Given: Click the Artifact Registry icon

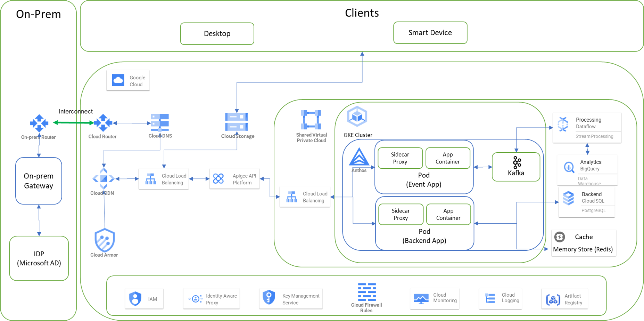Looking at the screenshot, I should tap(553, 299).
